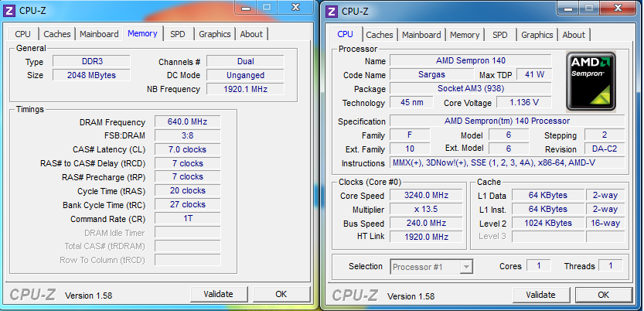Open the SPD tab in right window
The image size is (644, 311).
click(500, 35)
